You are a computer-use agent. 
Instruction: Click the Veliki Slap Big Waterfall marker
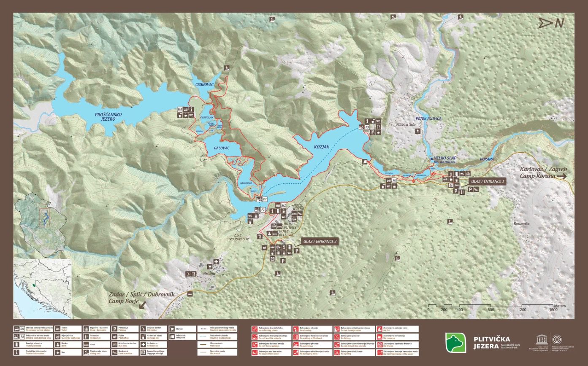(x=431, y=159)
